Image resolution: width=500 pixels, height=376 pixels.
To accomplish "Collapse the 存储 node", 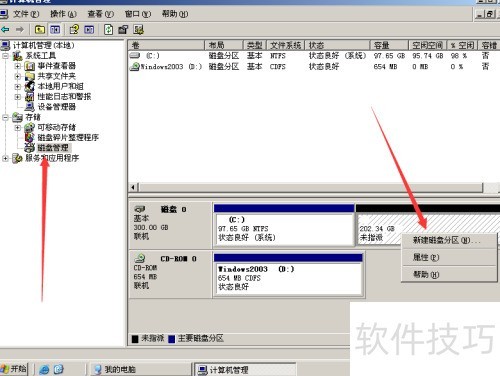I will [6, 117].
